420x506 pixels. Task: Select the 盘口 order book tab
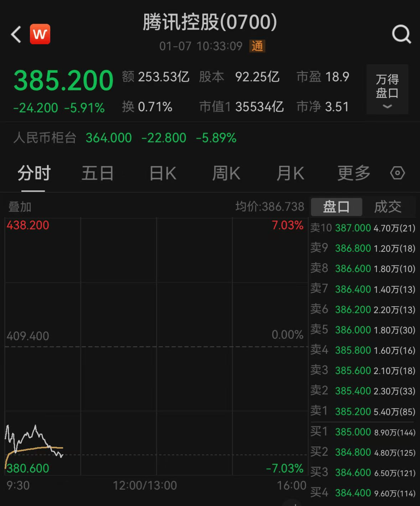tap(336, 207)
